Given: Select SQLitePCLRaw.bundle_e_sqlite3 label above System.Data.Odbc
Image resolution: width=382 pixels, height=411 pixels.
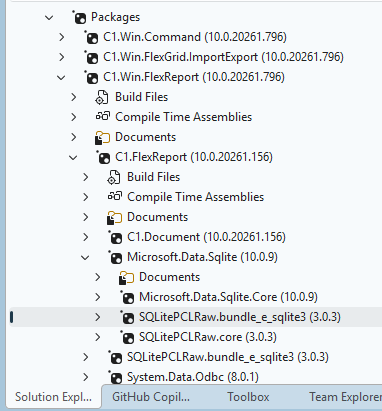Looking at the screenshot, I should click(x=228, y=357).
